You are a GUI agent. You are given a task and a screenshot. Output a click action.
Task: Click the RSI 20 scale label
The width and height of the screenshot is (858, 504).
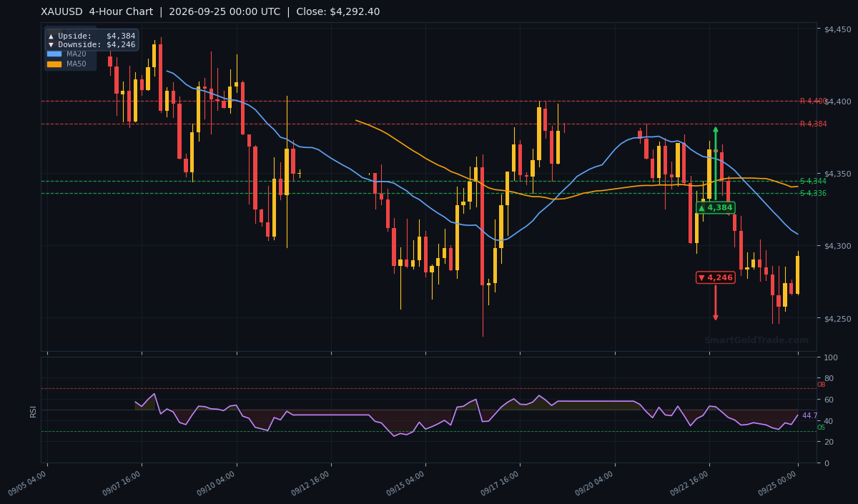tap(829, 442)
